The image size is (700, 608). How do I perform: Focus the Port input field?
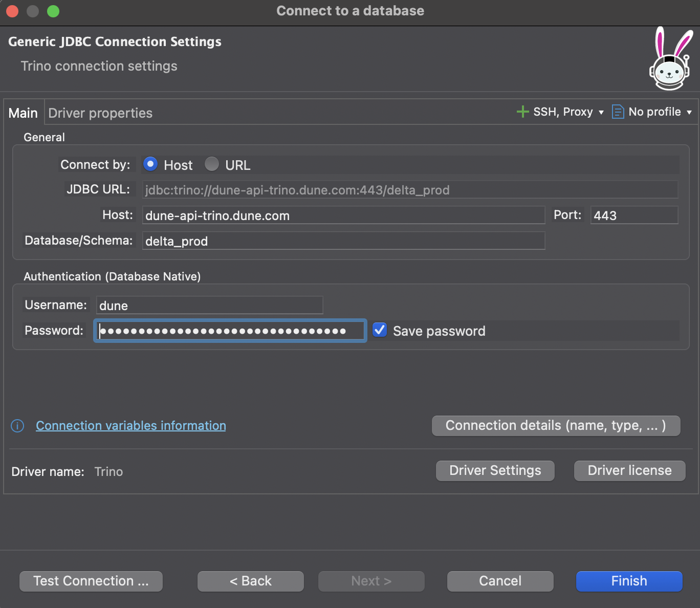(635, 215)
